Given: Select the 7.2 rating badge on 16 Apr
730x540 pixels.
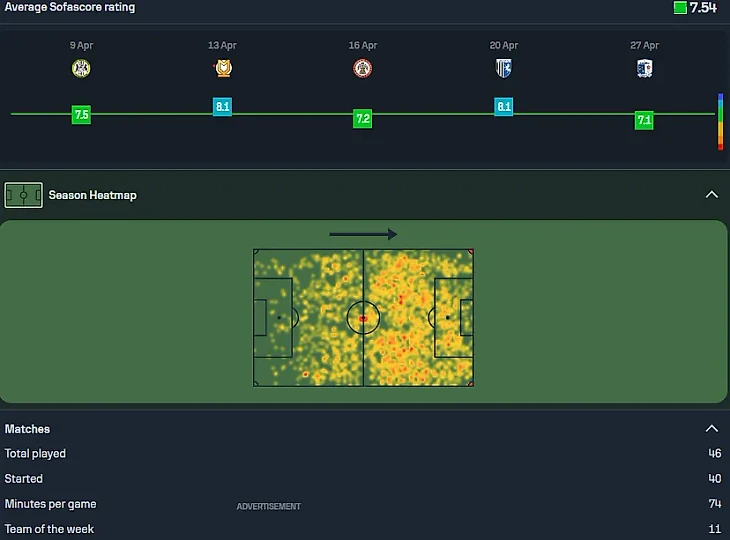Looking at the screenshot, I should coord(363,119).
